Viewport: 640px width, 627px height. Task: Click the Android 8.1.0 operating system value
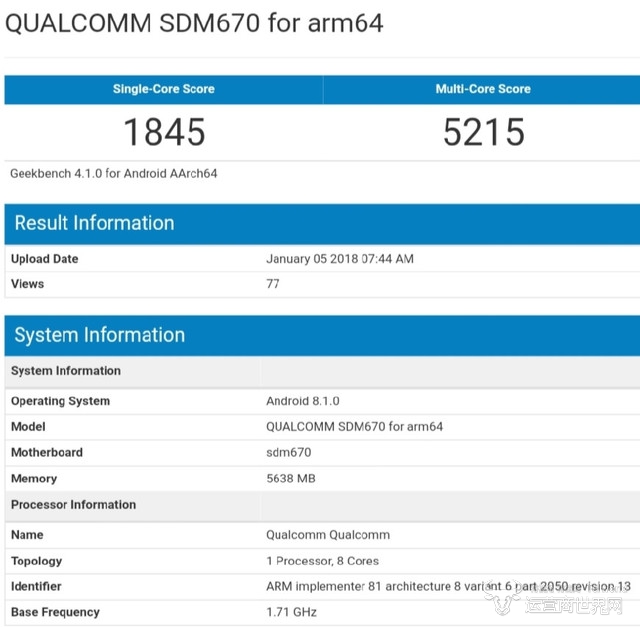point(303,401)
